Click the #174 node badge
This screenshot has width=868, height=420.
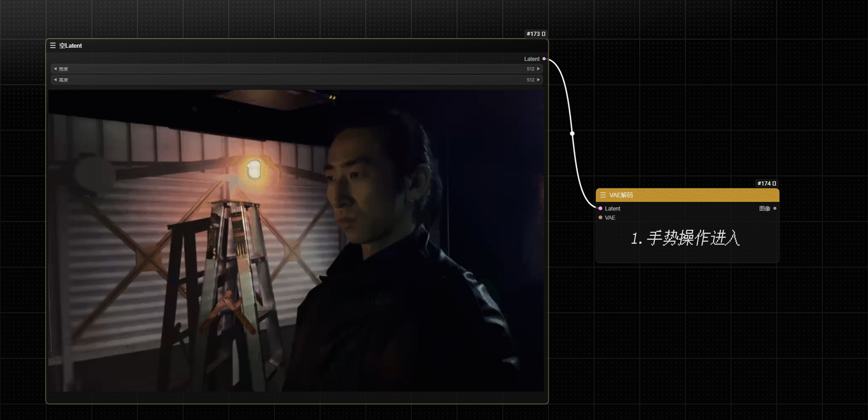(767, 183)
